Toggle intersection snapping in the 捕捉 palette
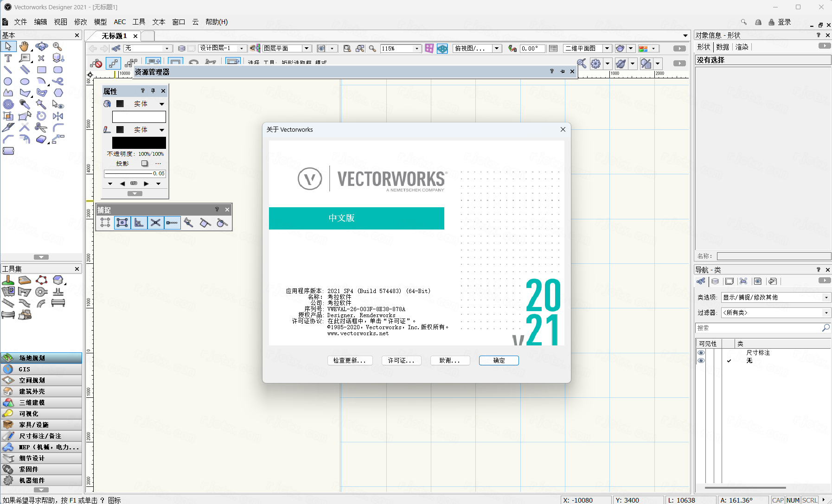Image resolution: width=832 pixels, height=504 pixels. point(156,223)
